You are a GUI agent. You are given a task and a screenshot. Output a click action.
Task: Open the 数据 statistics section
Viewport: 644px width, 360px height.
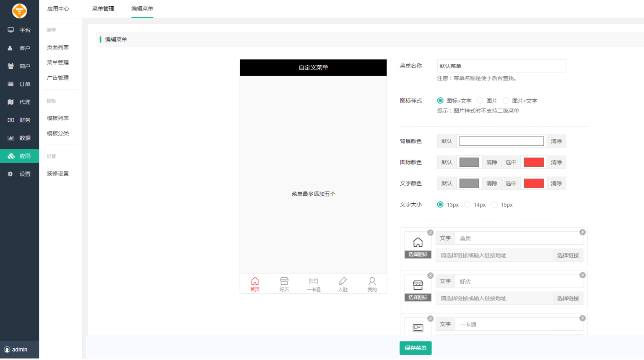coord(19,137)
